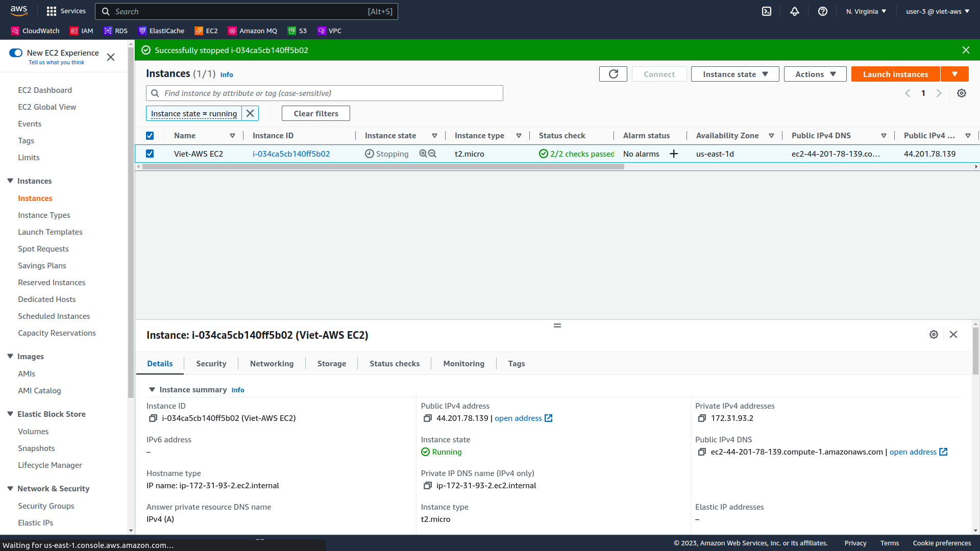Dismiss the success stopped banner
Image resolution: width=980 pixels, height=551 pixels.
(x=966, y=50)
